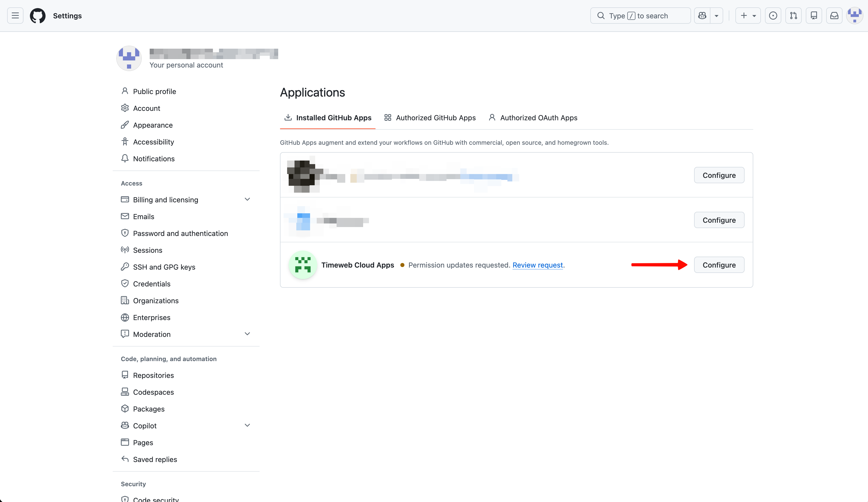This screenshot has width=868, height=502.
Task: Click building icon beside Organizations
Action: coord(125,301)
